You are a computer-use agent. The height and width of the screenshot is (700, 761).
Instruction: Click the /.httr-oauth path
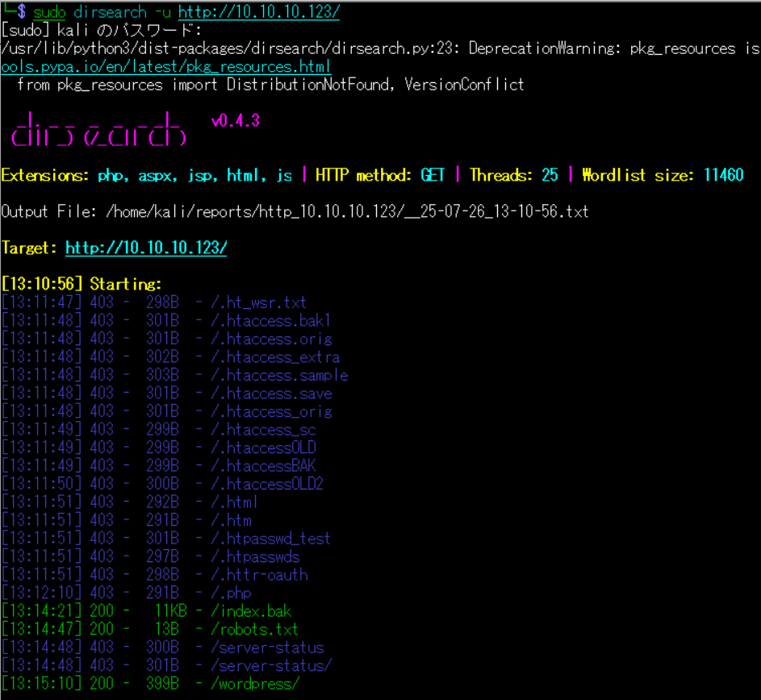(259, 575)
